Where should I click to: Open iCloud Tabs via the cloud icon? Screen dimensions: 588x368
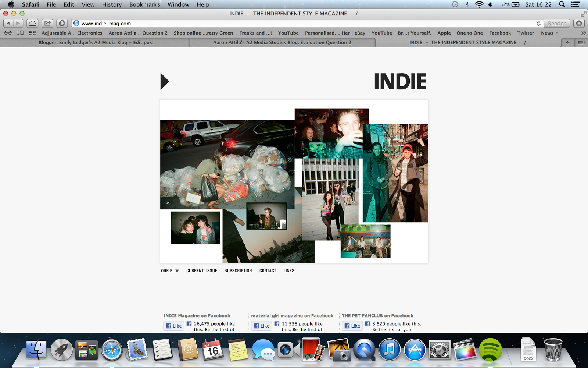(33, 23)
